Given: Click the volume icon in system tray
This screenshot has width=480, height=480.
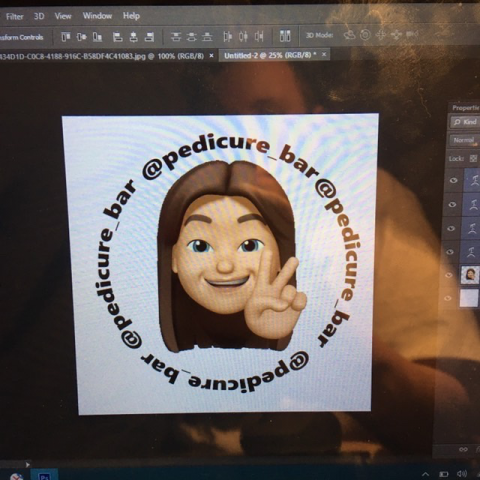Looking at the screenshot, I should (x=461, y=474).
